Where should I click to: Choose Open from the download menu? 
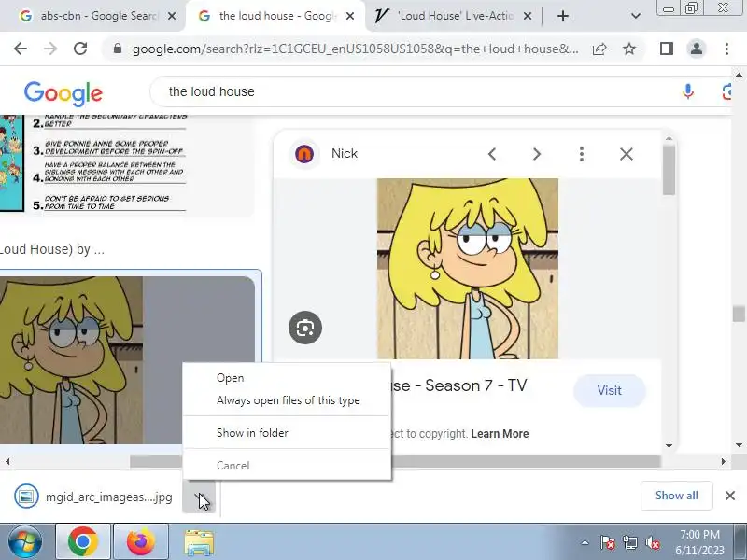pyautogui.click(x=287, y=378)
